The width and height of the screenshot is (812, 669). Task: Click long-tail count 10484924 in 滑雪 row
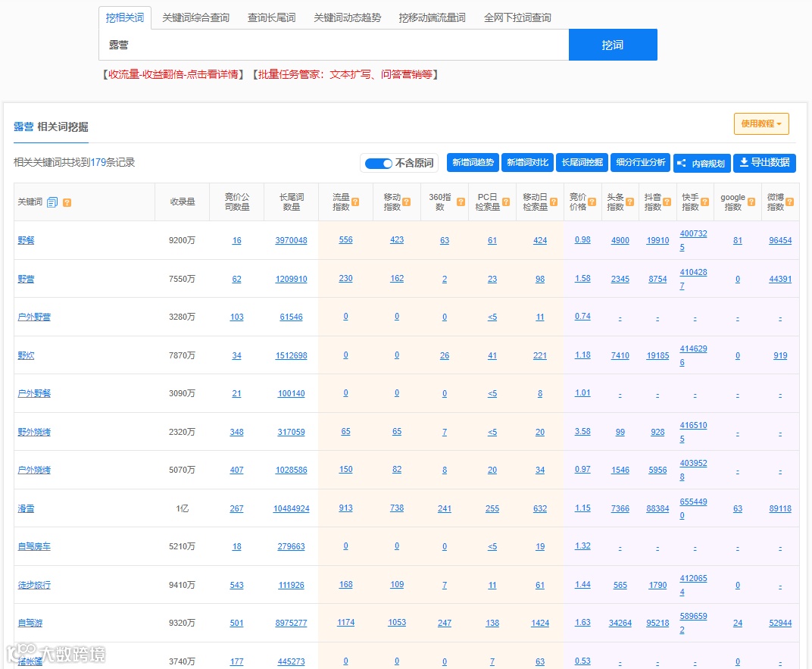click(291, 508)
